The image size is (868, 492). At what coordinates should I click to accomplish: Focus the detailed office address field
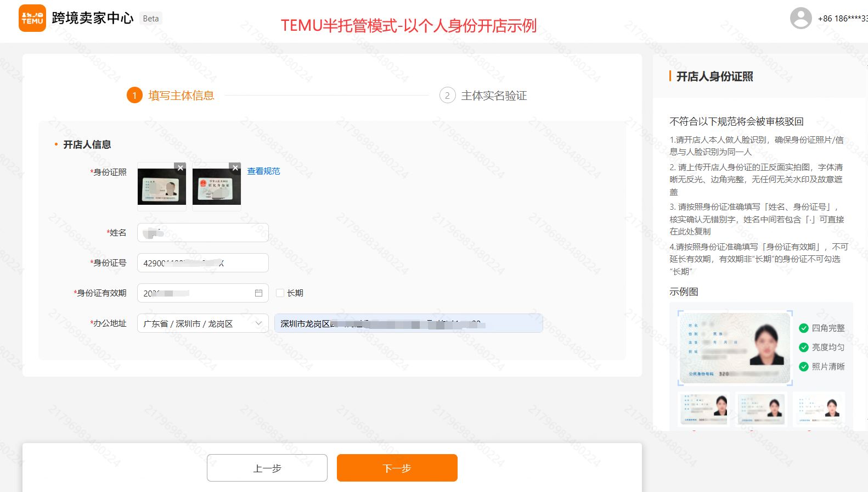(x=409, y=323)
